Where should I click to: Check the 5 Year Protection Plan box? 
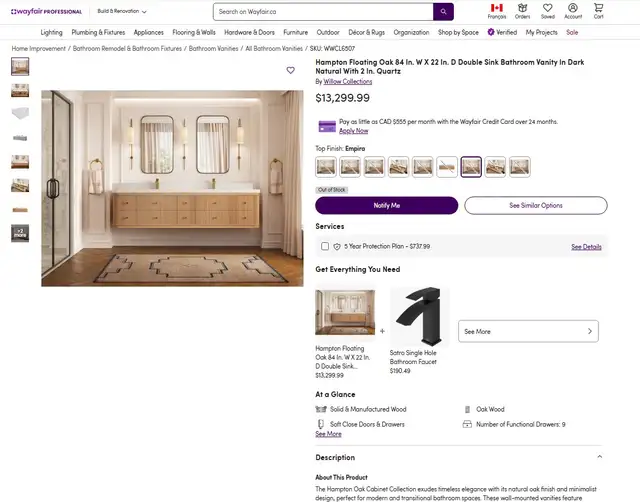325,246
